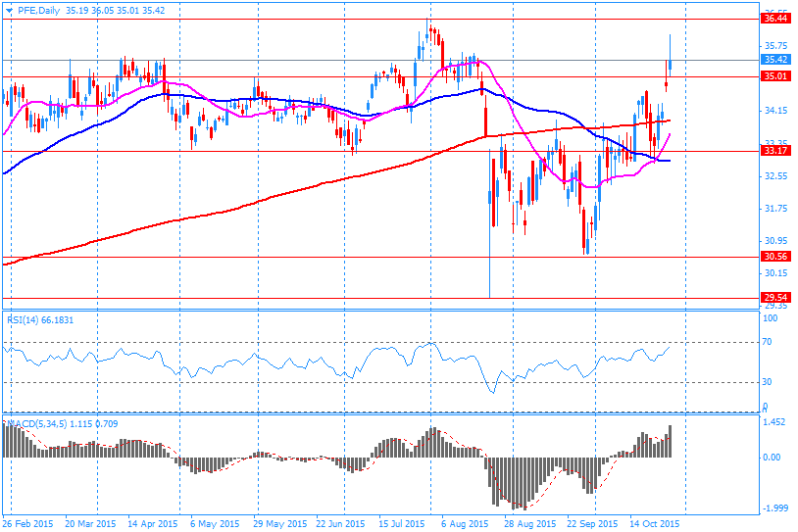
Task: Click the 30.95 price axis label
Action: click(x=775, y=241)
